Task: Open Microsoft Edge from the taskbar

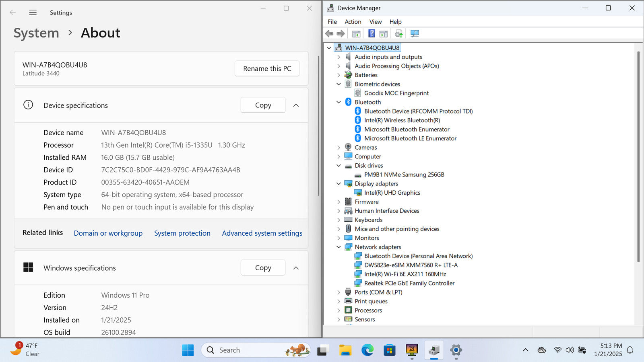Action: click(x=367, y=350)
